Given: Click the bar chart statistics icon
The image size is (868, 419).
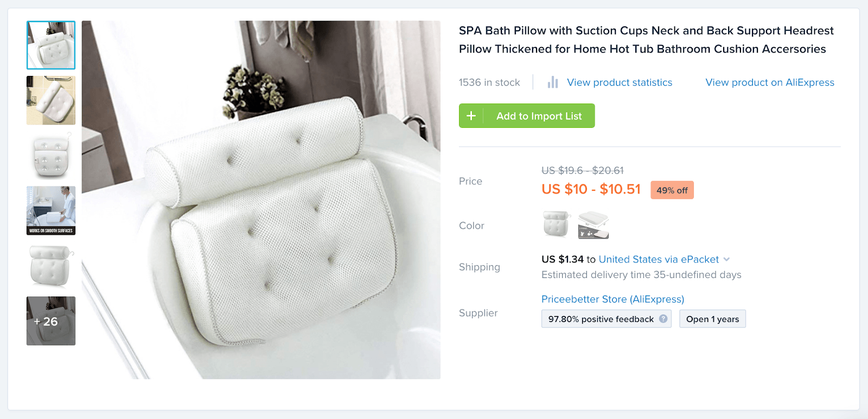Looking at the screenshot, I should (553, 82).
